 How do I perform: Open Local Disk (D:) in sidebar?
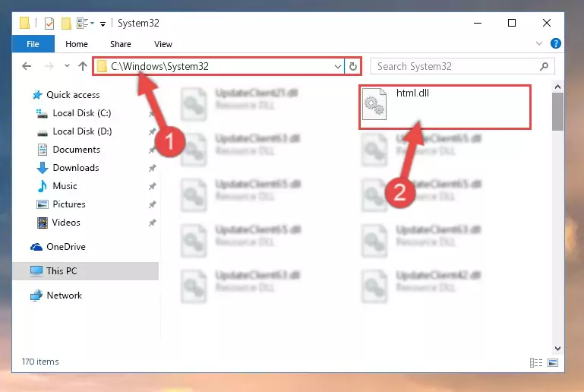[x=82, y=131]
